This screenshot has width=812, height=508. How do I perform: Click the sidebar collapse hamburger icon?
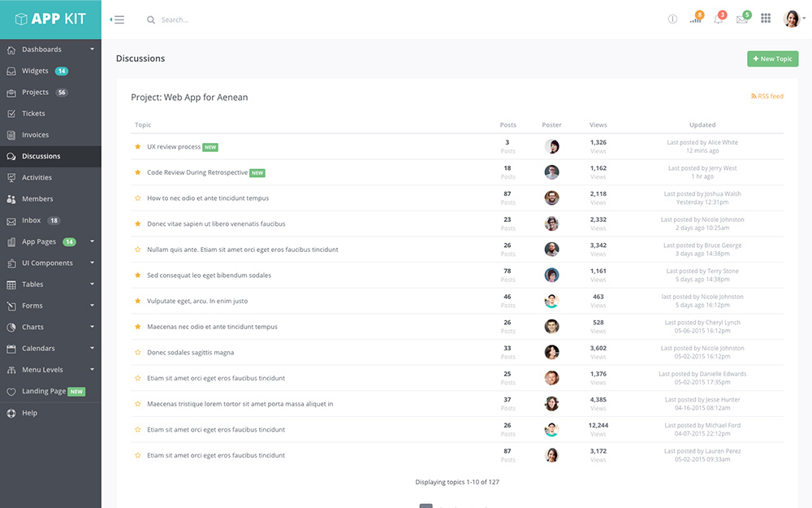pyautogui.click(x=118, y=20)
